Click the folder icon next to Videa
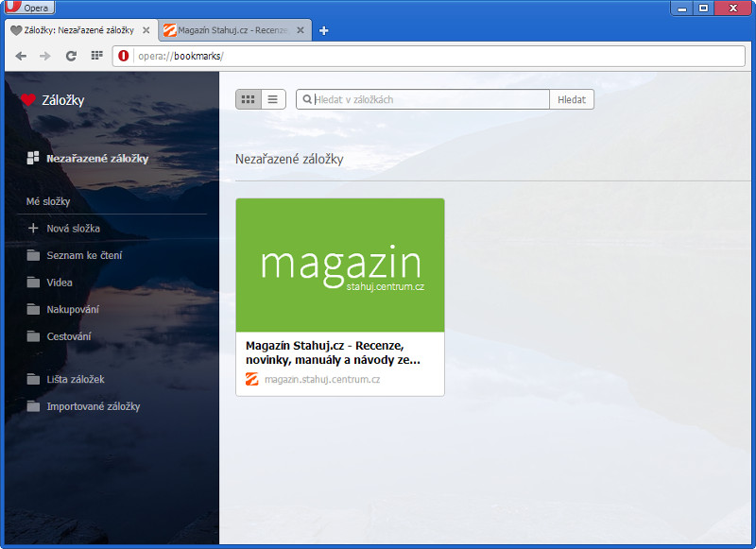This screenshot has height=549, width=756. (x=33, y=282)
